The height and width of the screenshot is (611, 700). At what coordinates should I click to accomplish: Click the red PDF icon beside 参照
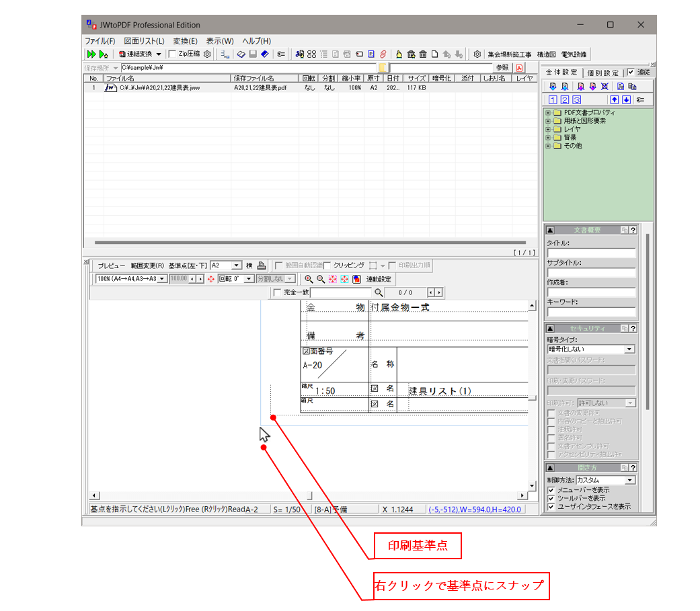click(x=519, y=68)
